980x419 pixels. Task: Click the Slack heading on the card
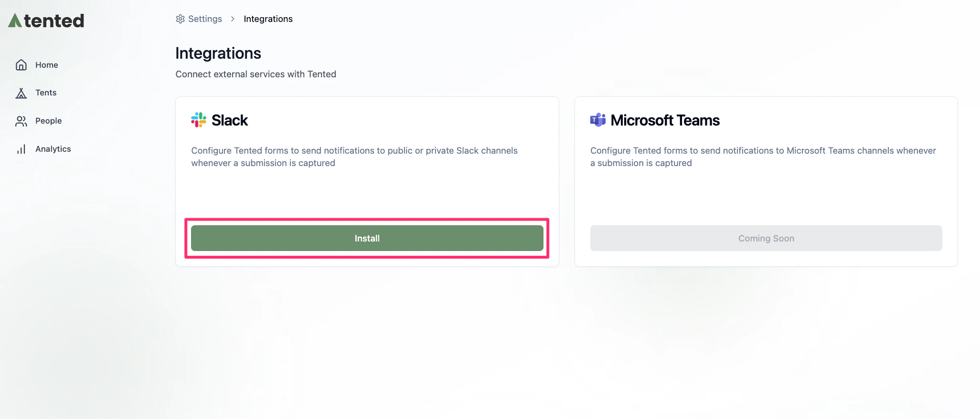pos(229,120)
